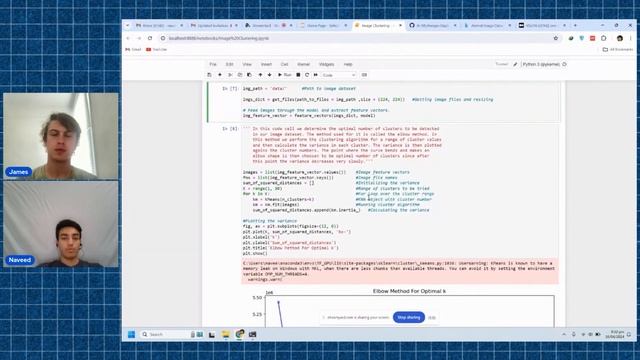Click the Stop sharing button
640x360 pixels.
(x=409, y=317)
